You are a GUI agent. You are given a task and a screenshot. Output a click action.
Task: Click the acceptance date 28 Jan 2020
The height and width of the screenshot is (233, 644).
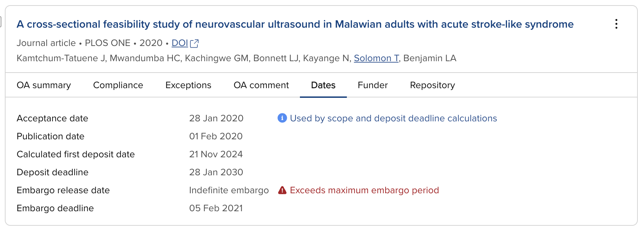coord(216,118)
